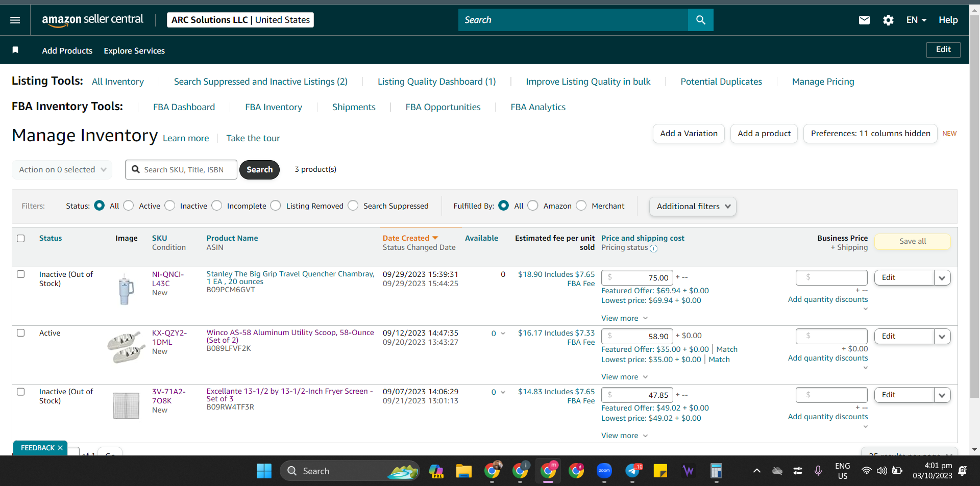Viewport: 980px width, 486px height.
Task: Open Preferences: 11 columns hidden
Action: click(x=870, y=134)
